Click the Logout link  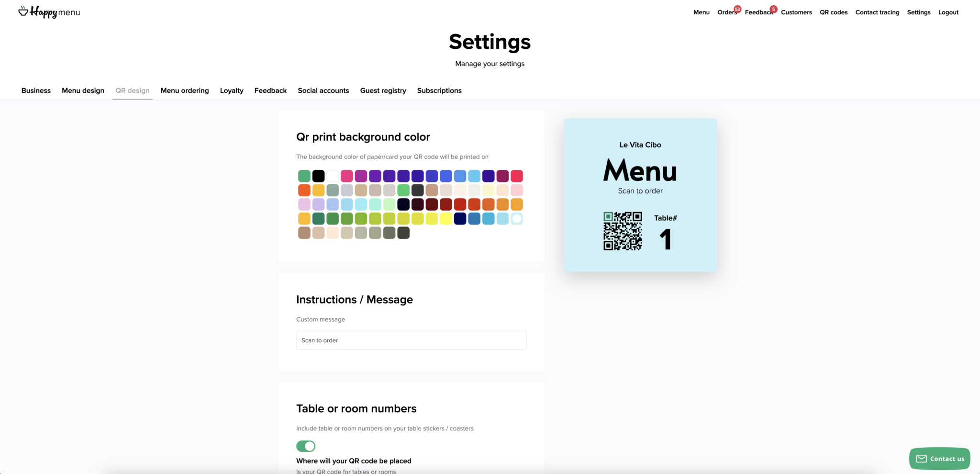[x=948, y=12]
